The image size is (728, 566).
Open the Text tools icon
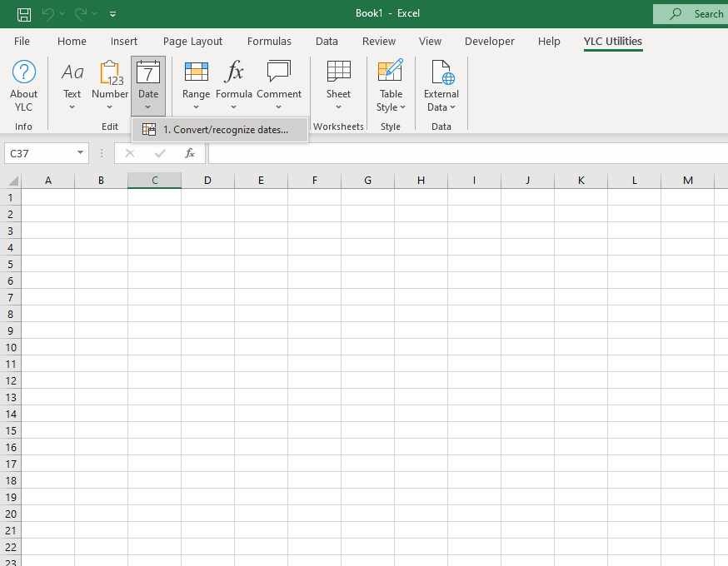[x=72, y=72]
